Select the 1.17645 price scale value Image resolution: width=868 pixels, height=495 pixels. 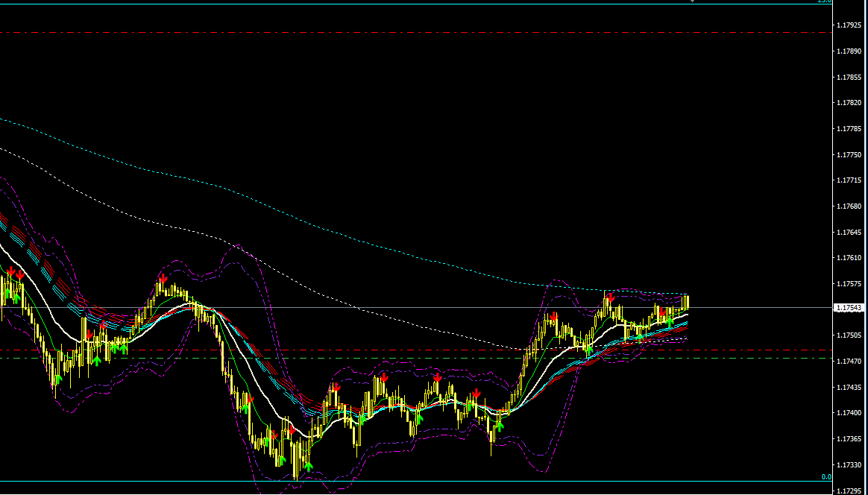tap(849, 232)
